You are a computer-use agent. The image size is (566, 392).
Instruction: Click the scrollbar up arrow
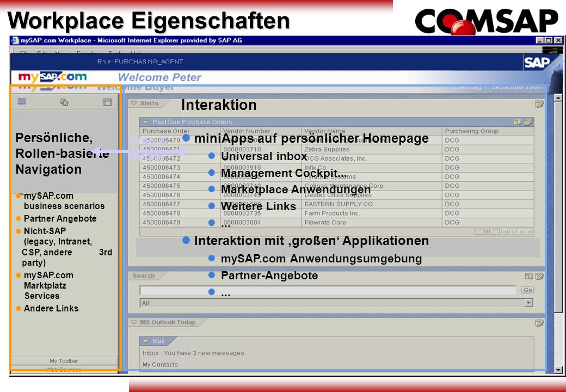pyautogui.click(x=558, y=97)
